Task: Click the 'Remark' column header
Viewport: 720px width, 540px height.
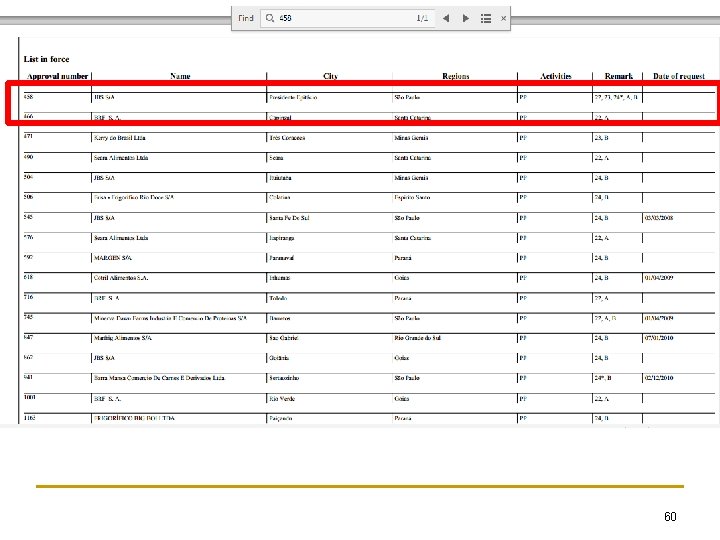Action: [x=619, y=76]
